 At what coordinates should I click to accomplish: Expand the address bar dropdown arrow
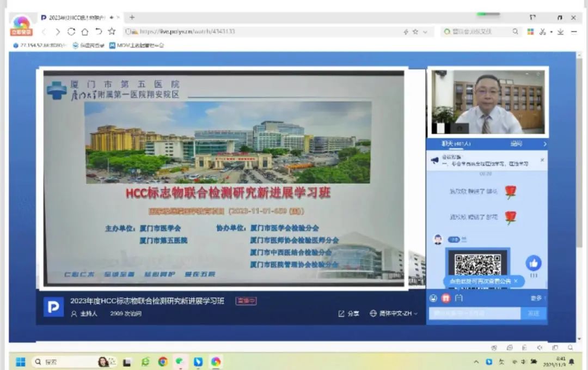[x=425, y=32]
